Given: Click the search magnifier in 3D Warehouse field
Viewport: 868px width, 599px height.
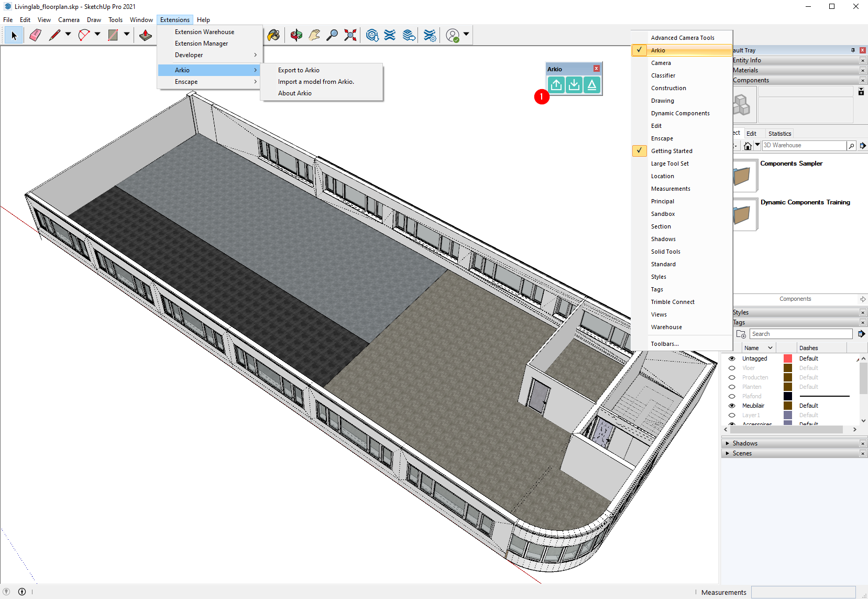Looking at the screenshot, I should point(851,146).
